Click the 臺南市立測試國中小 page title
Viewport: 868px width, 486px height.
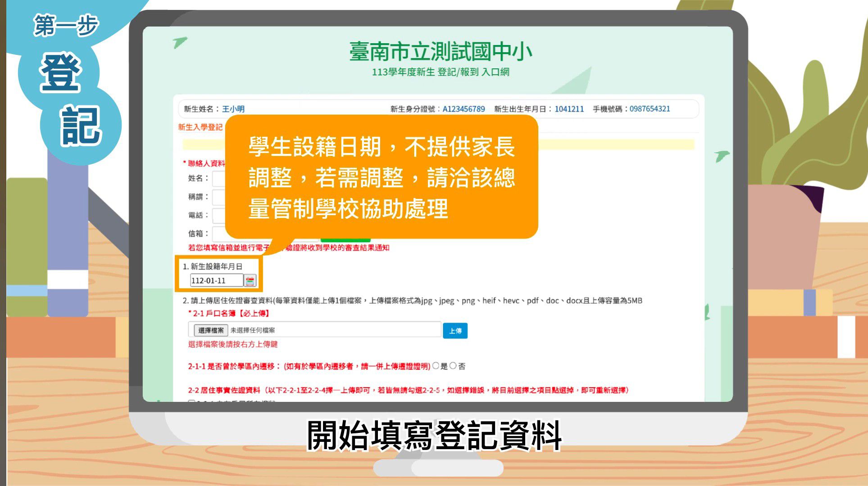[440, 52]
